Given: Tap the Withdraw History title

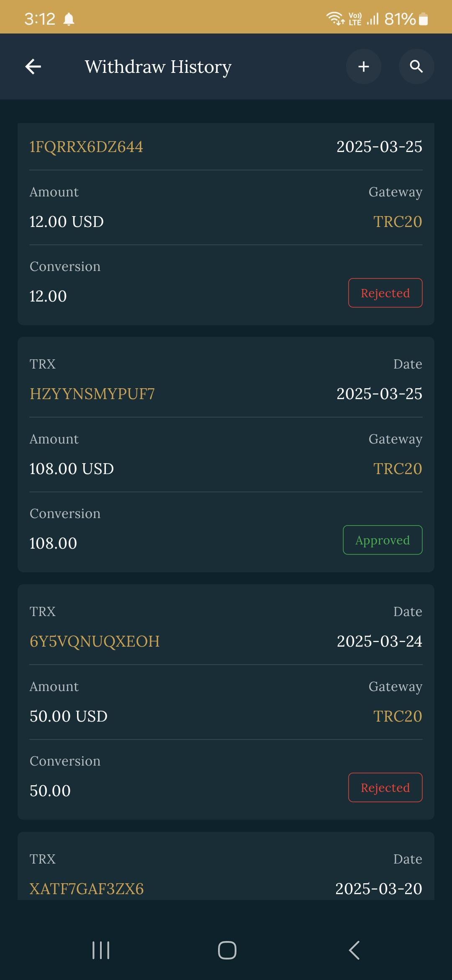Looking at the screenshot, I should pos(158,67).
